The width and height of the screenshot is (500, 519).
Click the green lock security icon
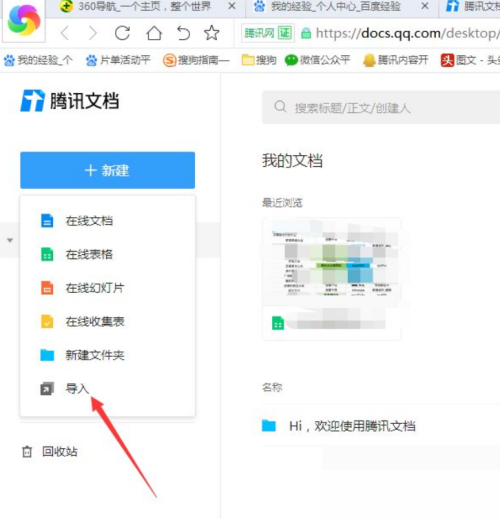pos(306,33)
